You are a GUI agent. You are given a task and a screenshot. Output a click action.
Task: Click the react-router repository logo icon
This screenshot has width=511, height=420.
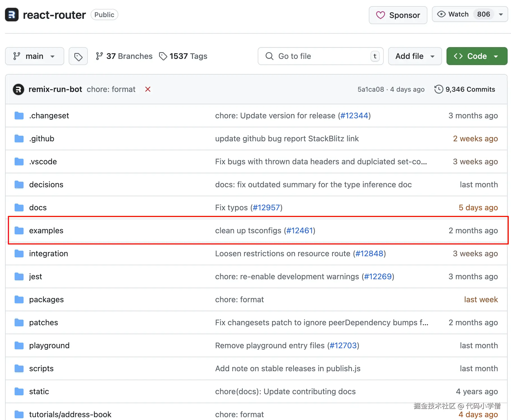[12, 15]
